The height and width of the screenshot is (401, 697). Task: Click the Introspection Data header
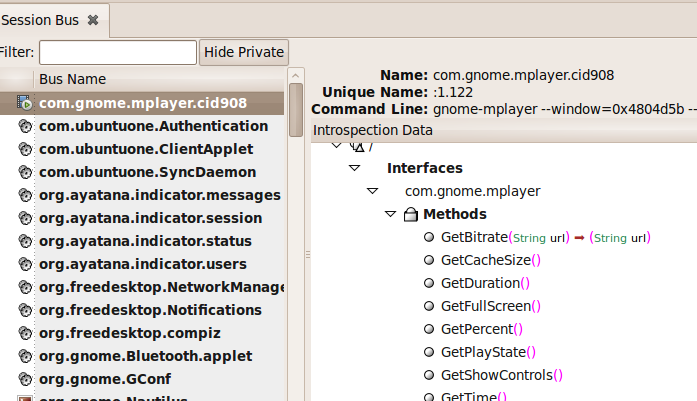pos(504,130)
